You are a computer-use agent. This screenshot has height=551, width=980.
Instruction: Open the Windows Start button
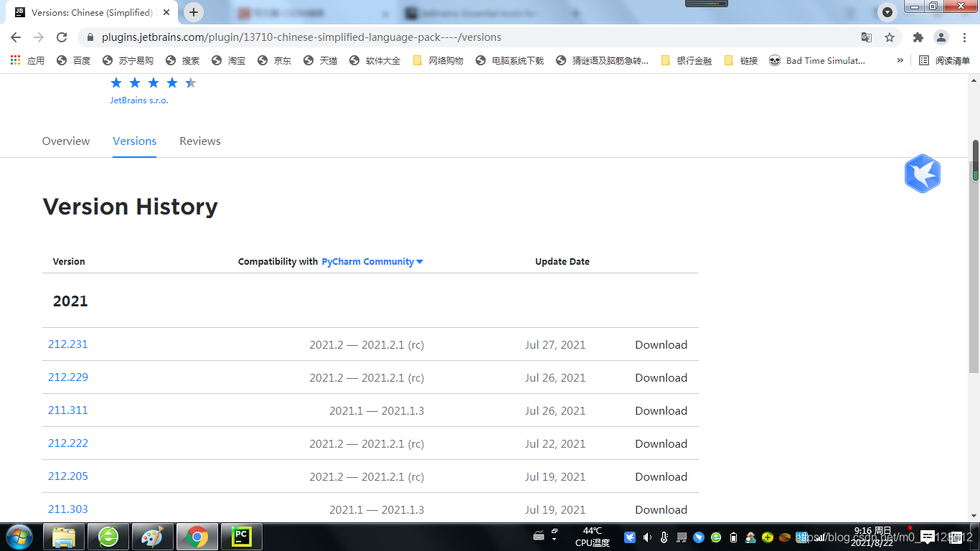click(18, 537)
